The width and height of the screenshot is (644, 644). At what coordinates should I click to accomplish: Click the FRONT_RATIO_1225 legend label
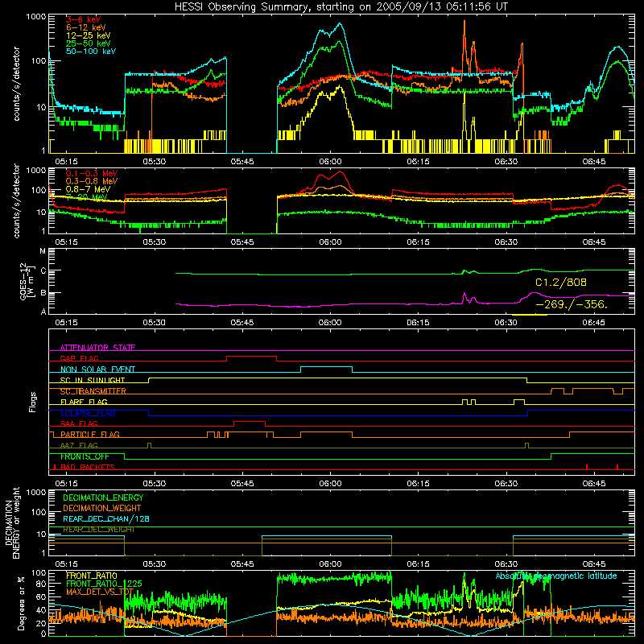[104, 584]
